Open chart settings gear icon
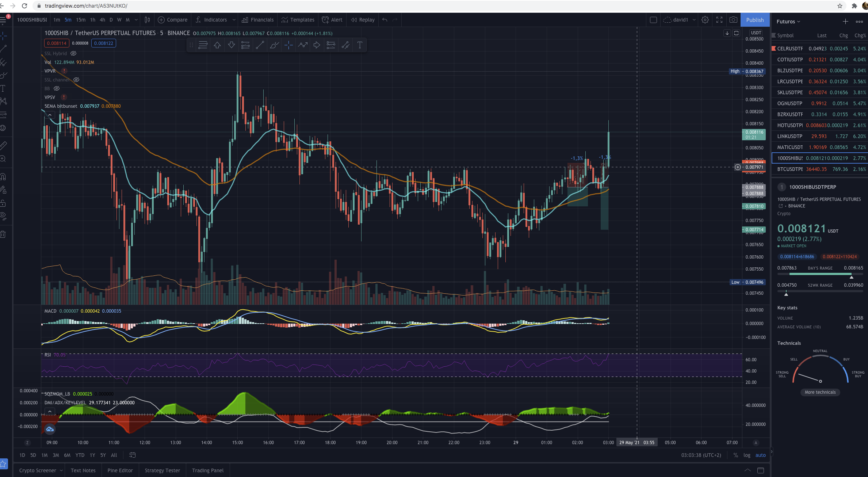Viewport: 868px width, 477px height. [705, 20]
